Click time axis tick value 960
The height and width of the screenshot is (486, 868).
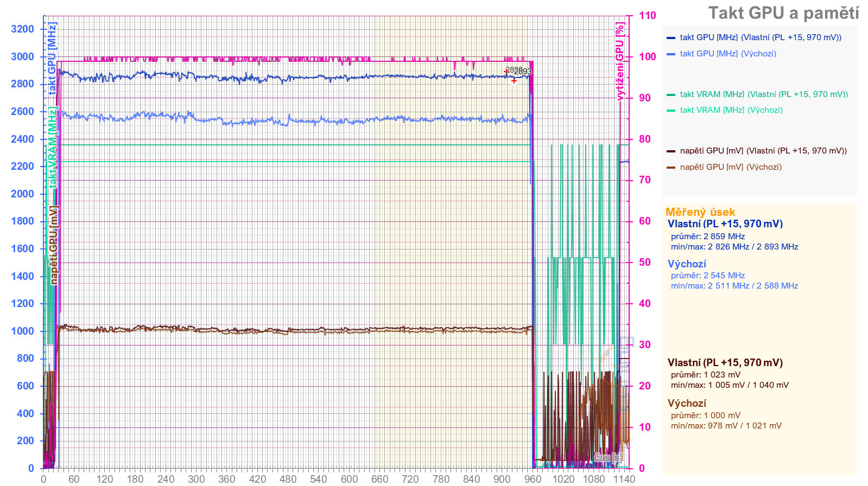coord(533,479)
